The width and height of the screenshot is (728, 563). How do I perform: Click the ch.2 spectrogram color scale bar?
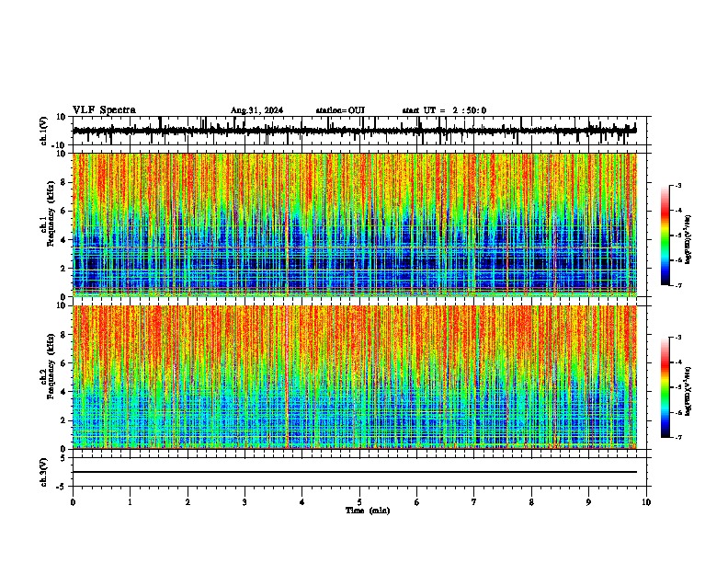pos(665,387)
